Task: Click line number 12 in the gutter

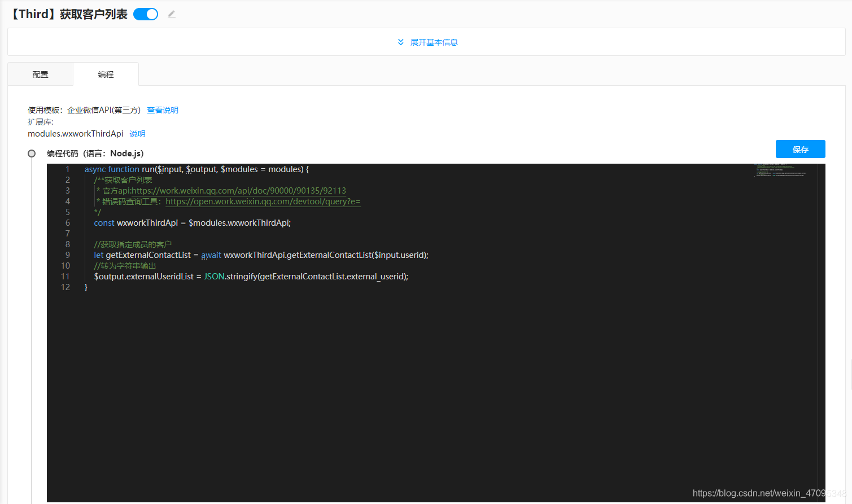Action: 65,287
